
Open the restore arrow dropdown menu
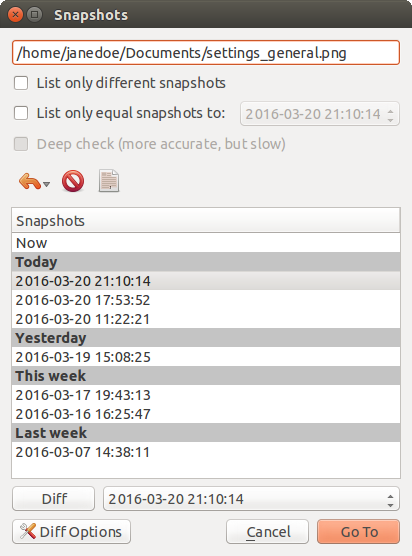46,184
